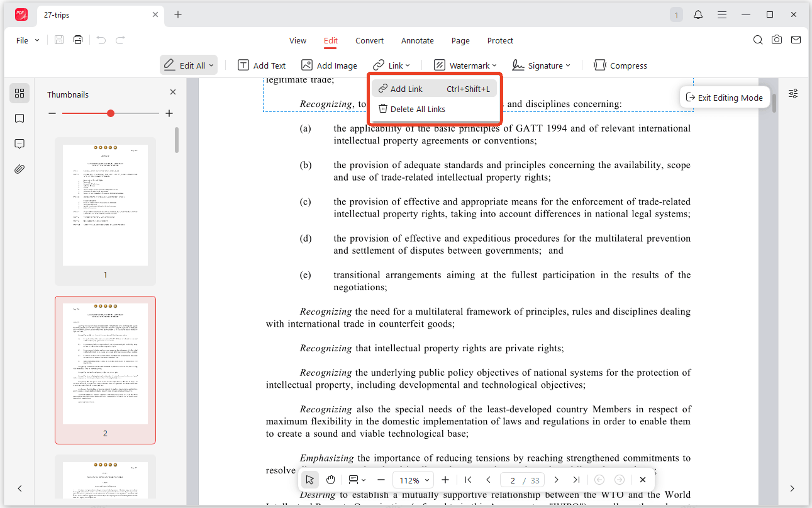This screenshot has height=508, width=812.
Task: Click the screenshot camera icon
Action: click(x=777, y=40)
